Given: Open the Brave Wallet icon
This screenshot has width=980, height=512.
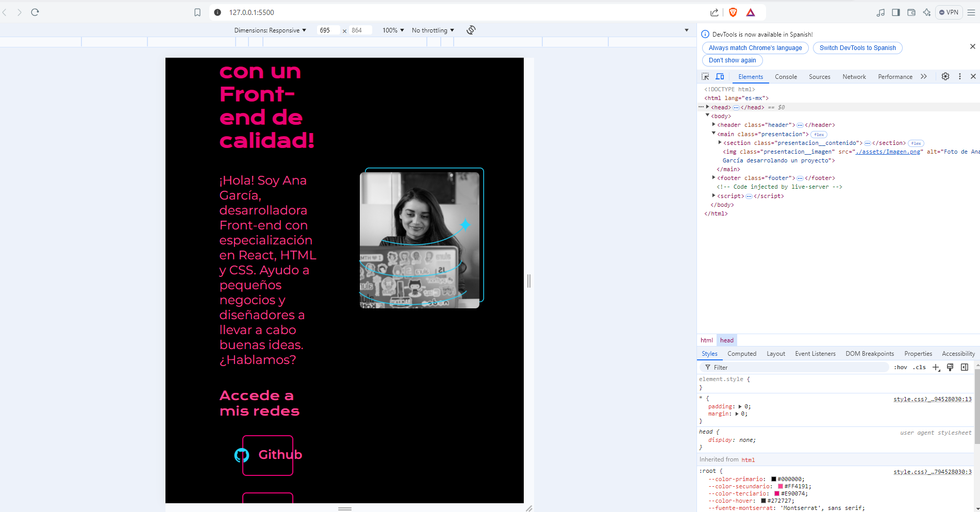Looking at the screenshot, I should [x=911, y=12].
